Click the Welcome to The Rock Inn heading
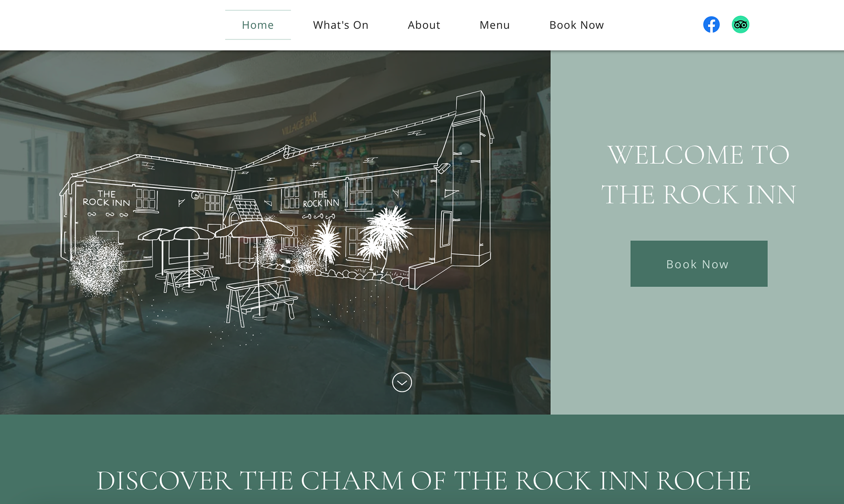Screen dimensions: 844x504 point(698,174)
